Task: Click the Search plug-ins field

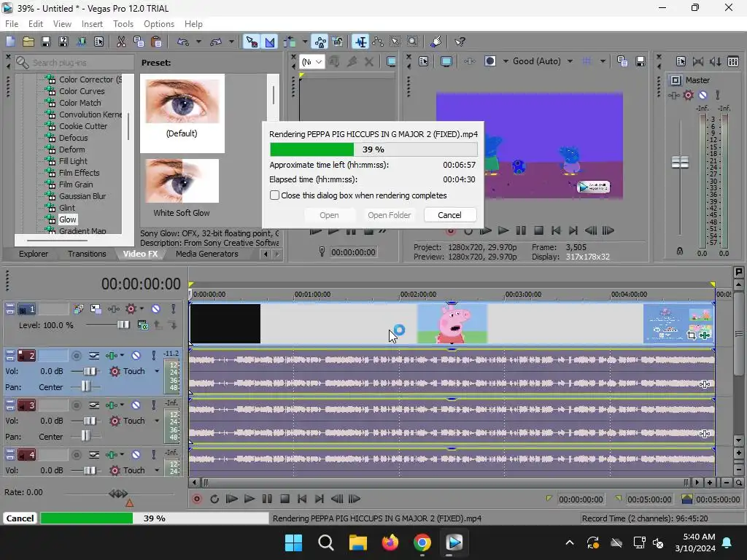Action: 74,63
